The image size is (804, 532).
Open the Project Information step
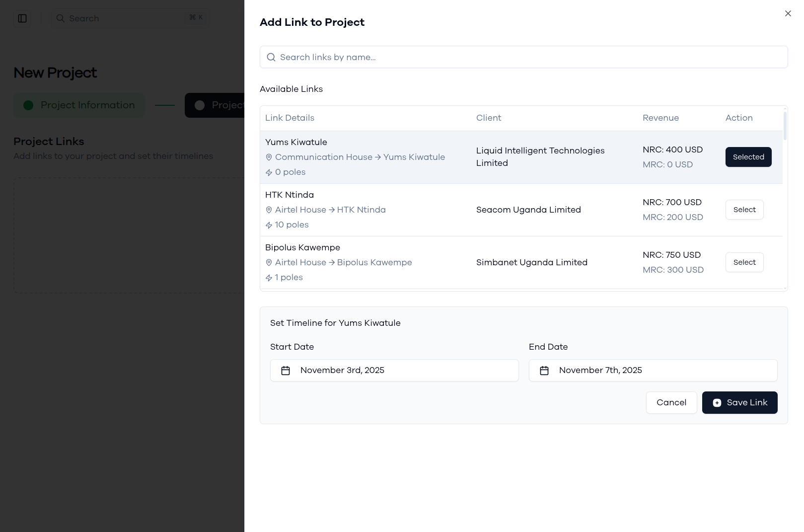click(79, 105)
